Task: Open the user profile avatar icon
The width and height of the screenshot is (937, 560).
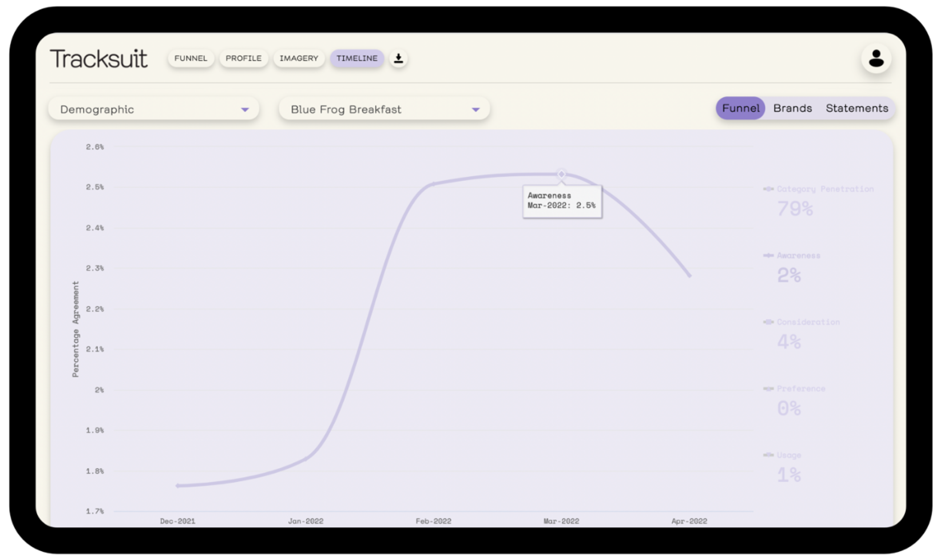Action: tap(876, 59)
